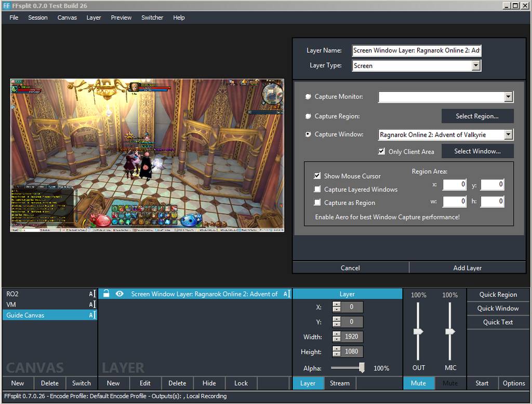Enable Capture as Region checkbox
This screenshot has height=404, width=532.
317,203
